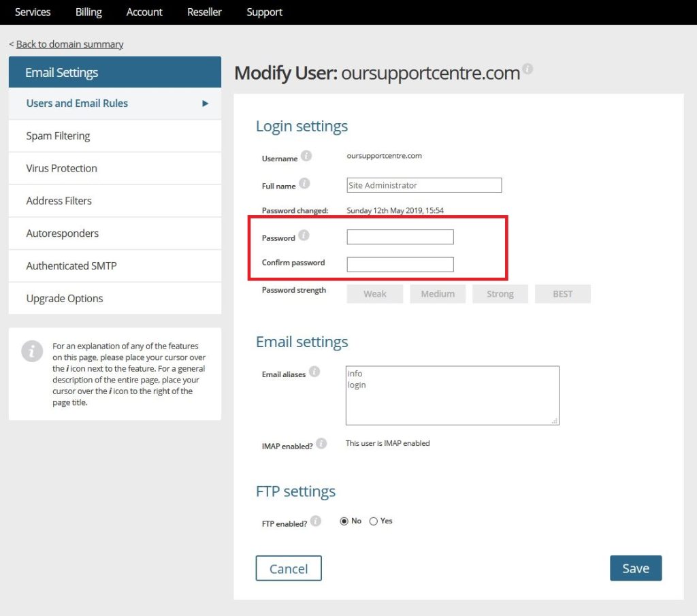Screen dimensions: 697x616
Task: Click the BEST password strength indicator
Action: [x=563, y=294]
